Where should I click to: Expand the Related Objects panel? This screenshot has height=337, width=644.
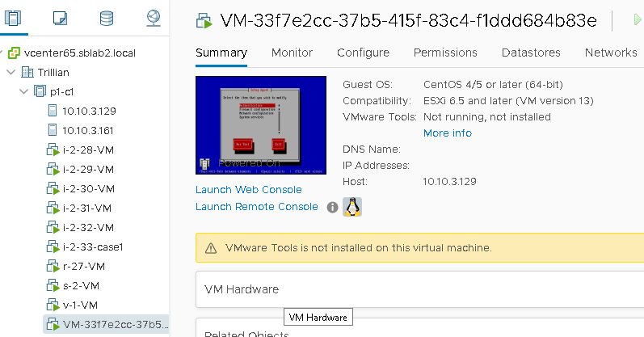pos(419,327)
